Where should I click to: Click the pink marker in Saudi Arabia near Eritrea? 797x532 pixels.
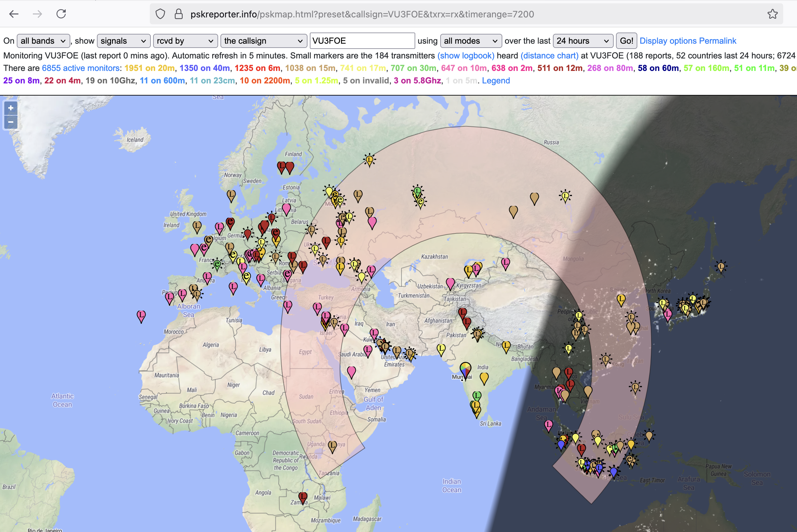tap(351, 372)
